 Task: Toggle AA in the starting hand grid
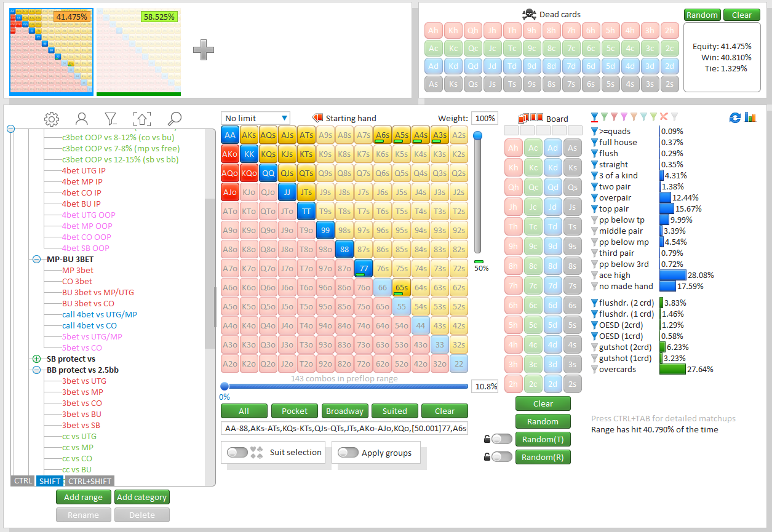click(x=230, y=135)
